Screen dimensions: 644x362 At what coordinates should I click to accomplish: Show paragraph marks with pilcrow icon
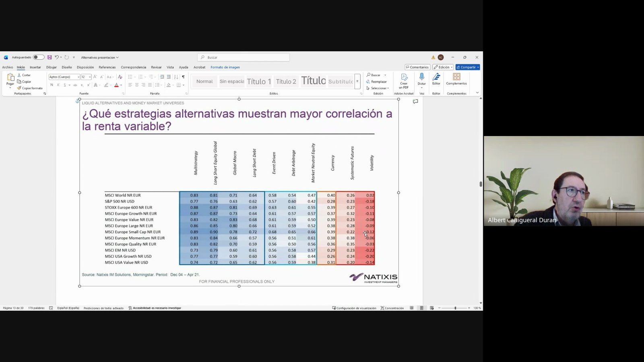click(x=183, y=77)
